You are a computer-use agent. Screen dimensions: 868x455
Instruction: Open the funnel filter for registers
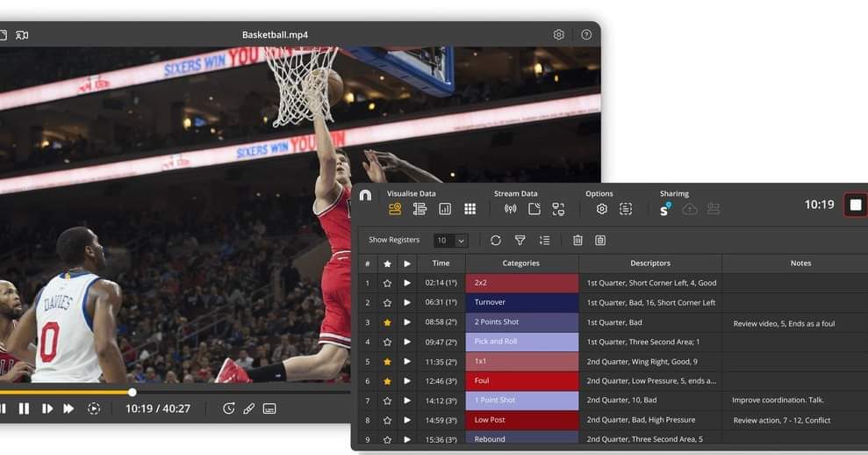(x=520, y=240)
